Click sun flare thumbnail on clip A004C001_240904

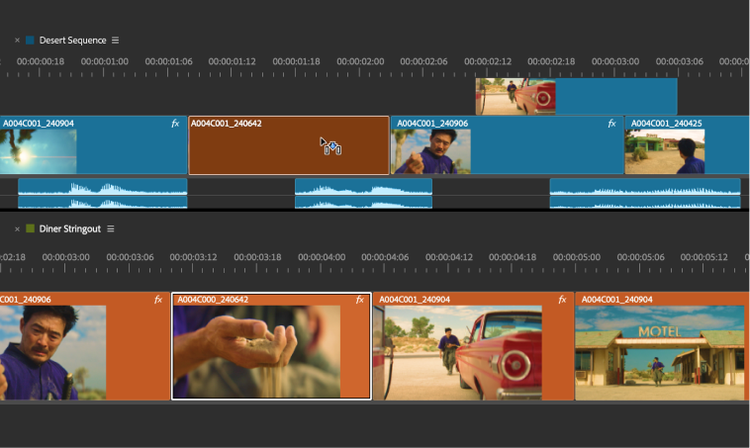[38, 151]
